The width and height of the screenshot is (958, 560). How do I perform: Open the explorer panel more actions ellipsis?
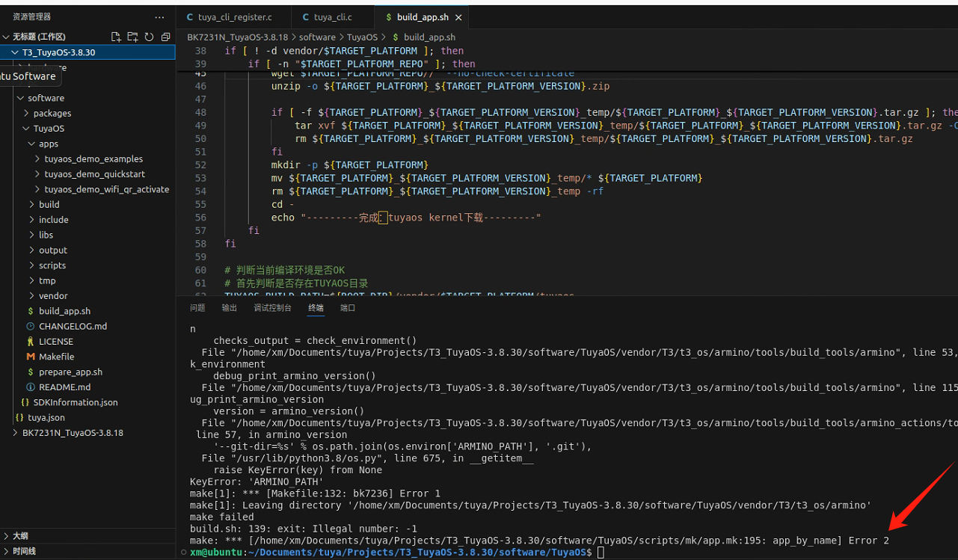[159, 16]
